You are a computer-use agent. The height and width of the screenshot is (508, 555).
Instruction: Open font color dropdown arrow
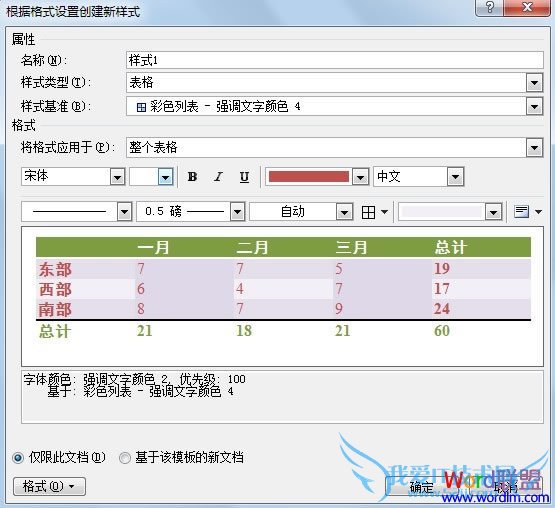click(360, 177)
